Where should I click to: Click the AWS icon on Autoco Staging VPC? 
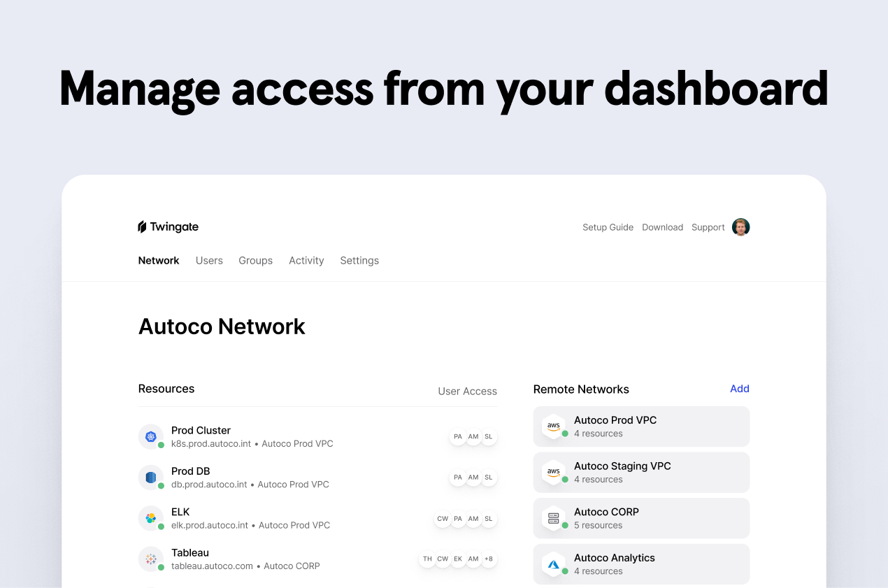[552, 472]
